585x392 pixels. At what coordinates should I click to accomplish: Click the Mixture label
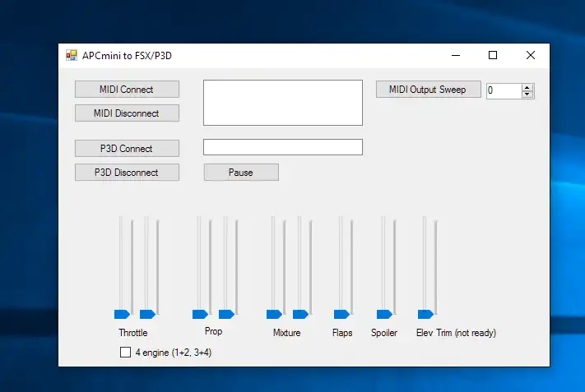click(287, 333)
